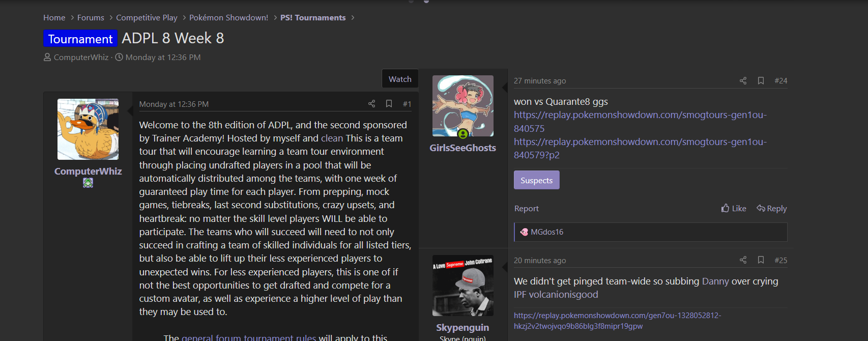Open MGdos16 in the reactions bar
Screen dimensions: 868x341
click(547, 232)
